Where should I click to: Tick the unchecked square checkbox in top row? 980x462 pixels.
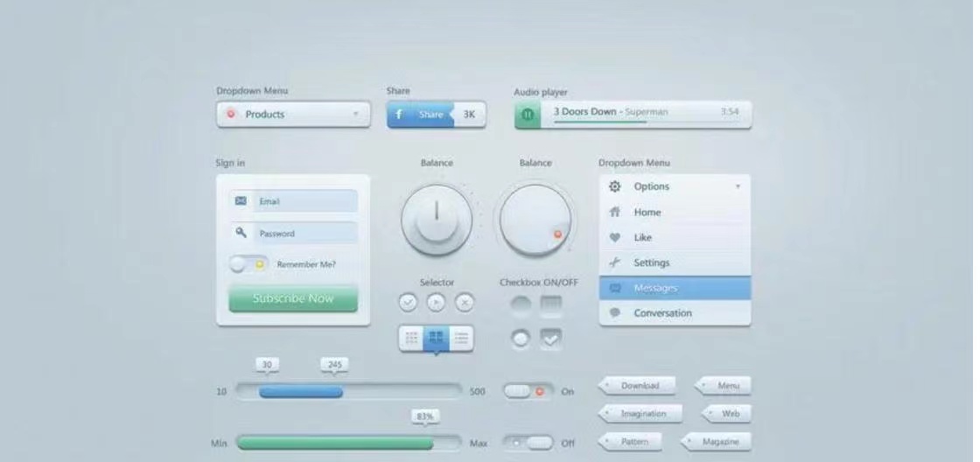pyautogui.click(x=550, y=305)
